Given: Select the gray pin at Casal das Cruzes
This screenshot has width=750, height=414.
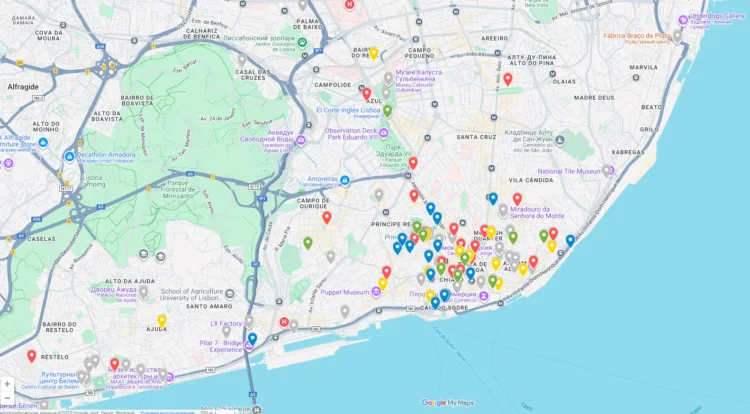Looking at the screenshot, I should [x=242, y=60].
